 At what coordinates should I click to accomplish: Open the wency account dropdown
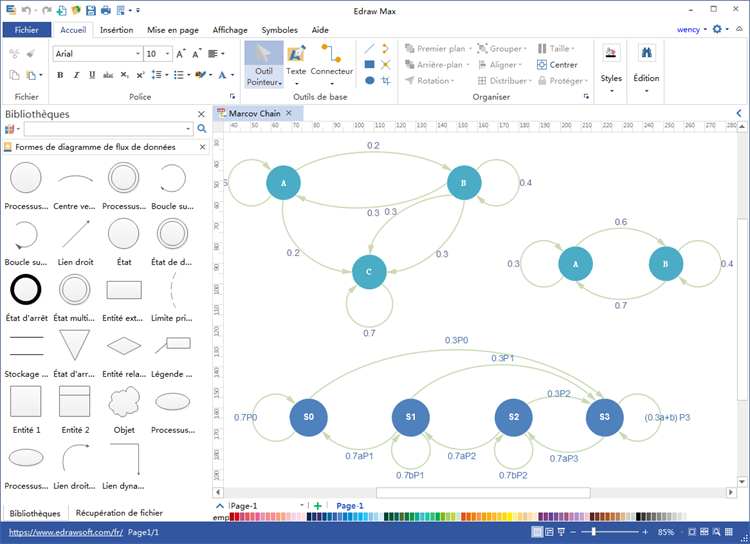pyautogui.click(x=691, y=30)
